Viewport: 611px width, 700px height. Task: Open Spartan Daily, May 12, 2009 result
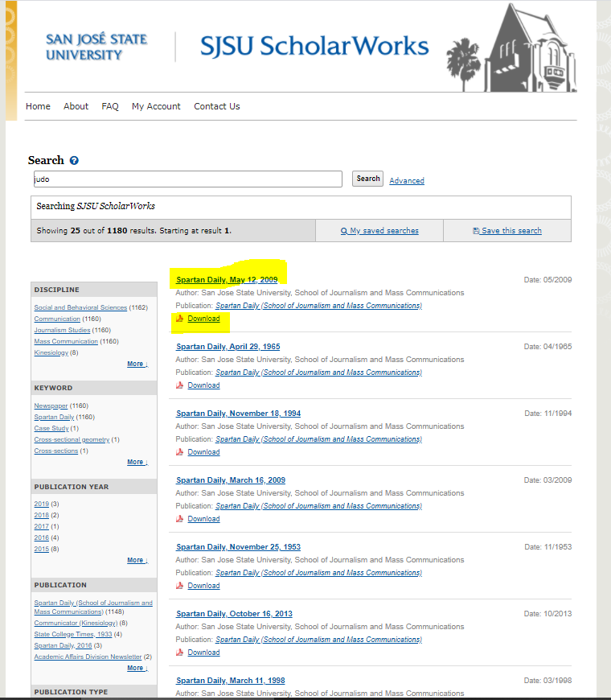coord(227,280)
